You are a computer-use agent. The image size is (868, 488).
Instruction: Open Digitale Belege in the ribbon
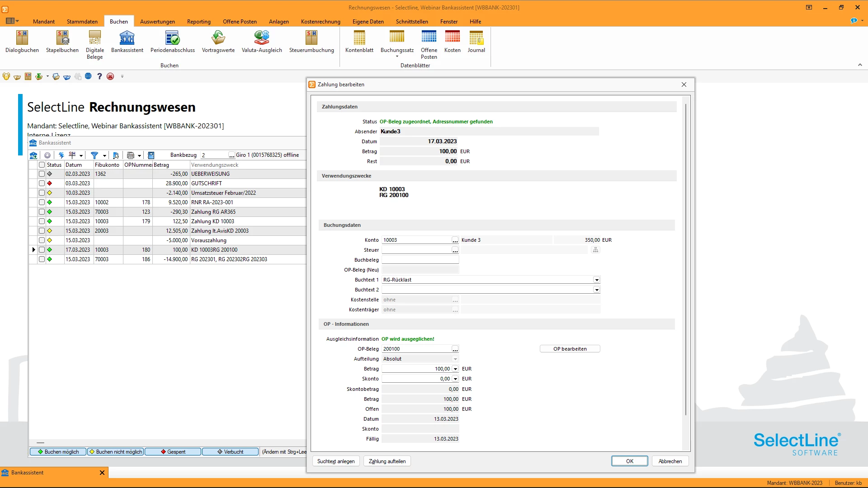coord(95,45)
